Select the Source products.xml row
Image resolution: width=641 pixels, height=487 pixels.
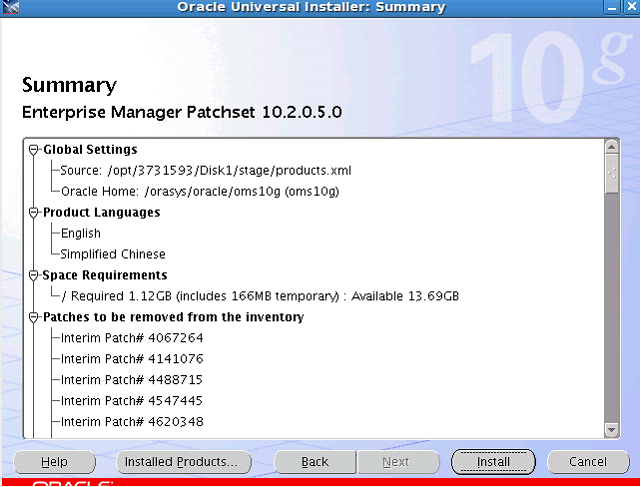point(206,171)
